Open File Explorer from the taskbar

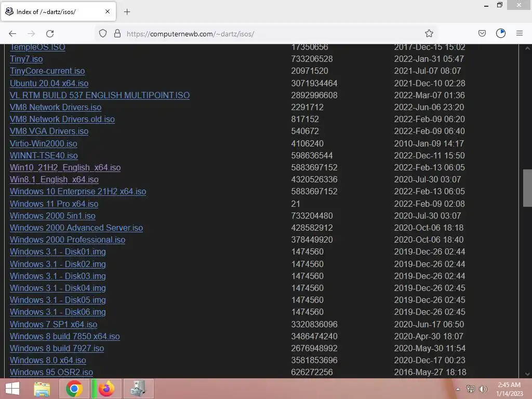click(42, 389)
